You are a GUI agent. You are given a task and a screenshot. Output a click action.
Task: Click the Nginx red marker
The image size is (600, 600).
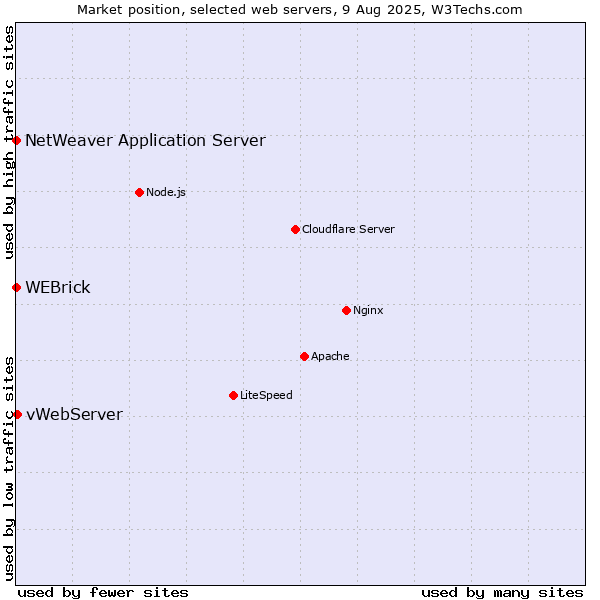347,310
